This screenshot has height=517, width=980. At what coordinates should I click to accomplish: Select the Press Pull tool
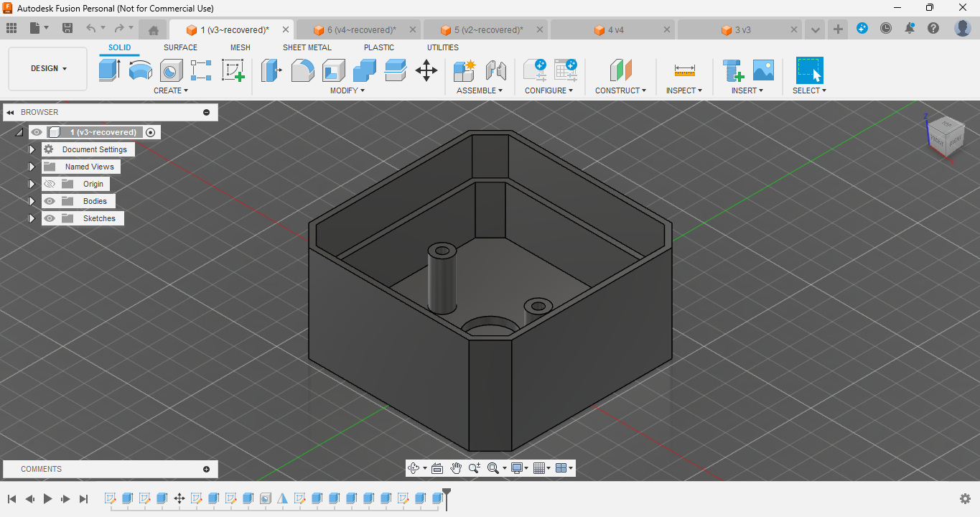click(271, 70)
